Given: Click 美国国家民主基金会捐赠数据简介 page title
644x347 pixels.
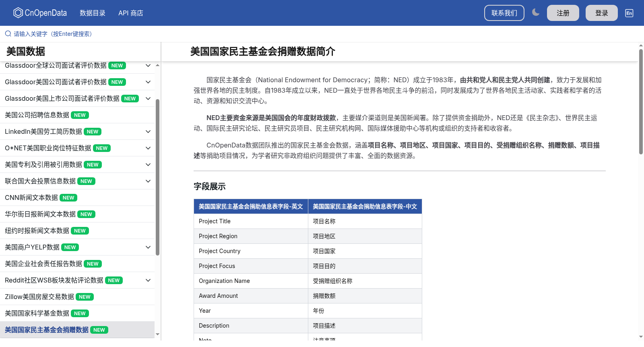Looking at the screenshot, I should point(262,51).
